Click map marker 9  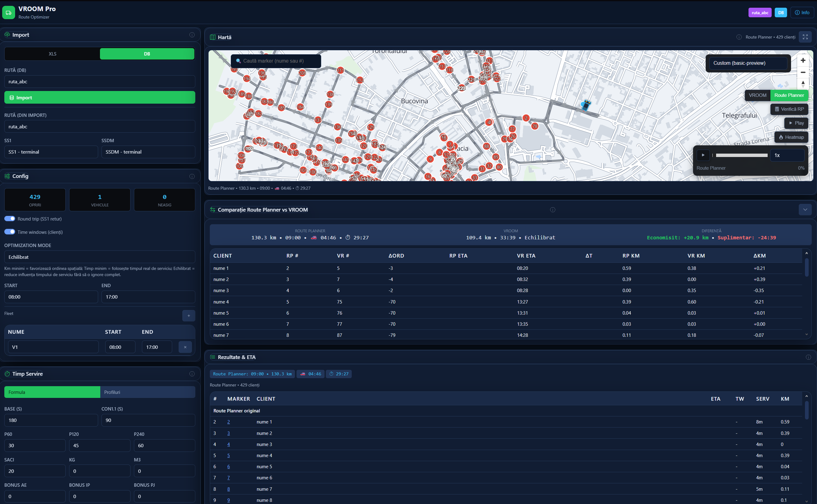[x=430, y=159]
